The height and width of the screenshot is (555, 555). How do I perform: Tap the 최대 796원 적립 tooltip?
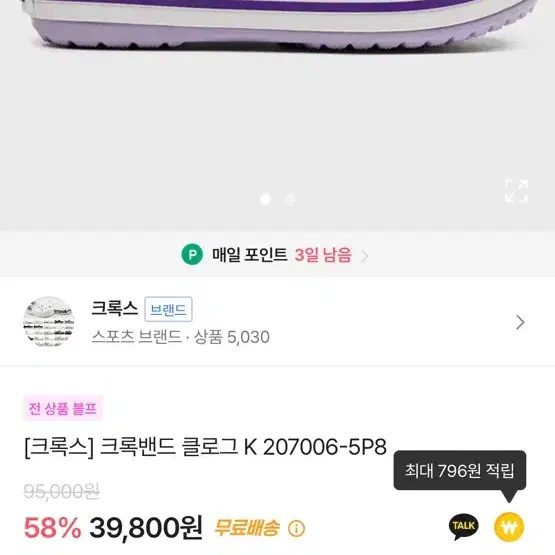460,470
